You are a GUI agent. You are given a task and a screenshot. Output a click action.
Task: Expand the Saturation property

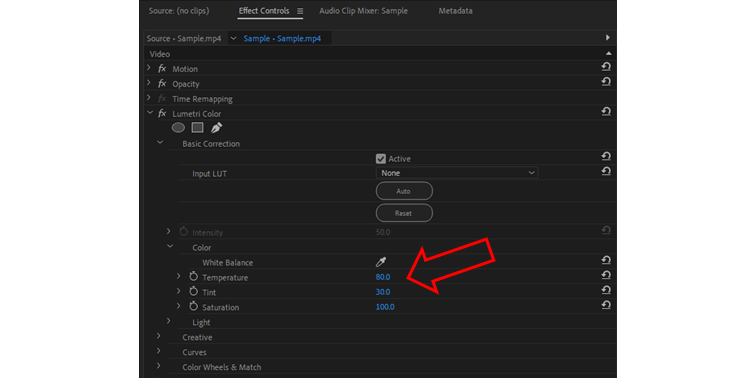click(x=178, y=306)
